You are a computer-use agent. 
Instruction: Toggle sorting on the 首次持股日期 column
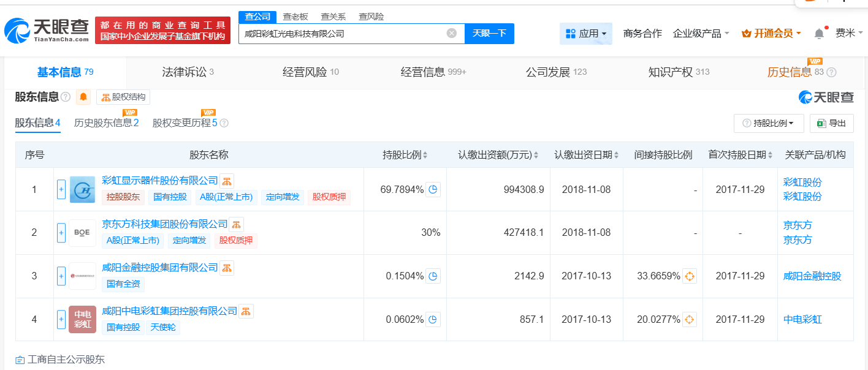769,154
